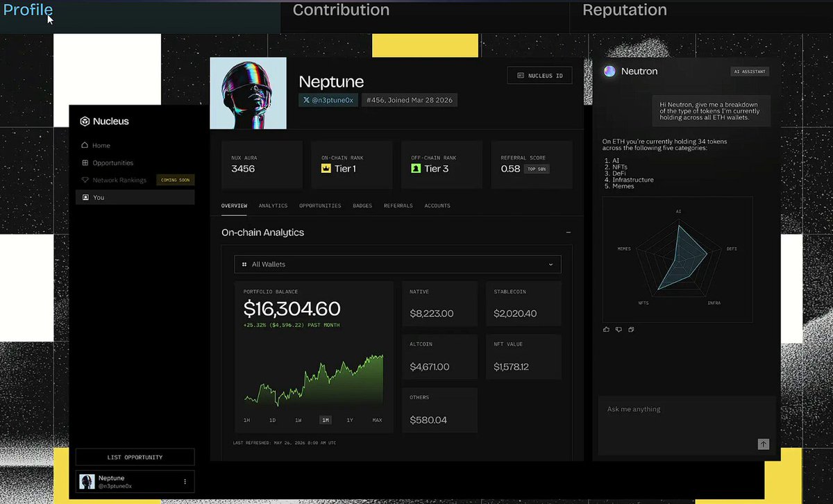Click the yellow crown On-chain Rank icon
This screenshot has height=504, width=833.
326,169
